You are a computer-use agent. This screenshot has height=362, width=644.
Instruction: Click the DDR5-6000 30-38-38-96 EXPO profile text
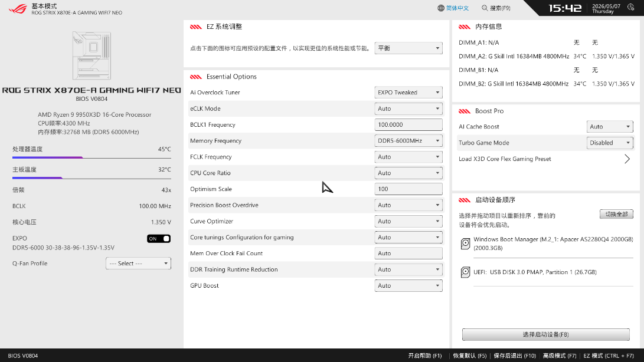[x=63, y=248]
